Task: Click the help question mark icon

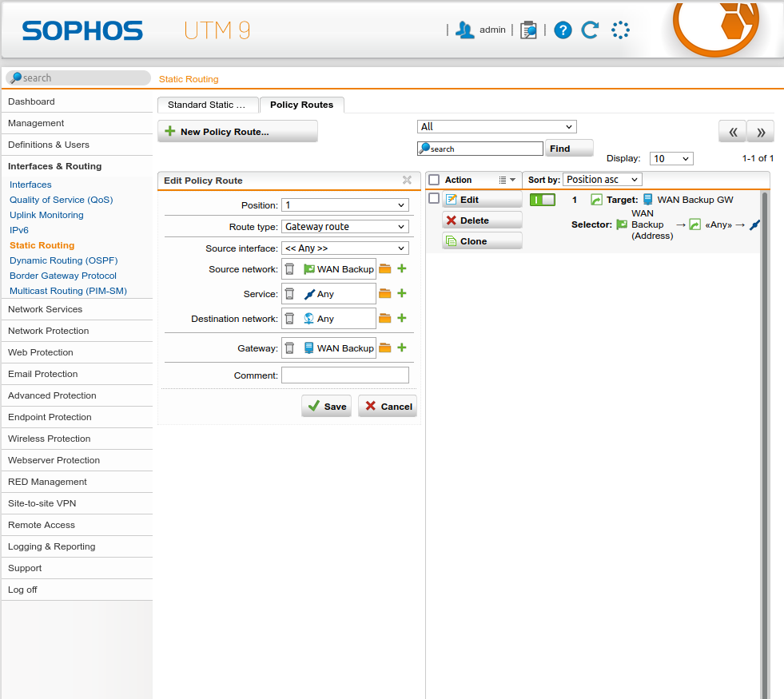Action: 563,30
